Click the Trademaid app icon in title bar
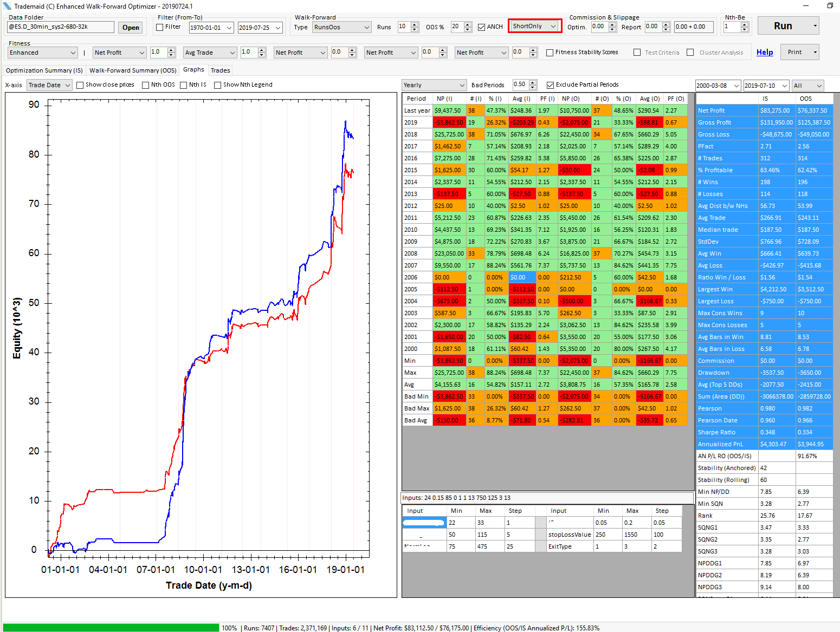This screenshot has width=840, height=632. [x=7, y=6]
